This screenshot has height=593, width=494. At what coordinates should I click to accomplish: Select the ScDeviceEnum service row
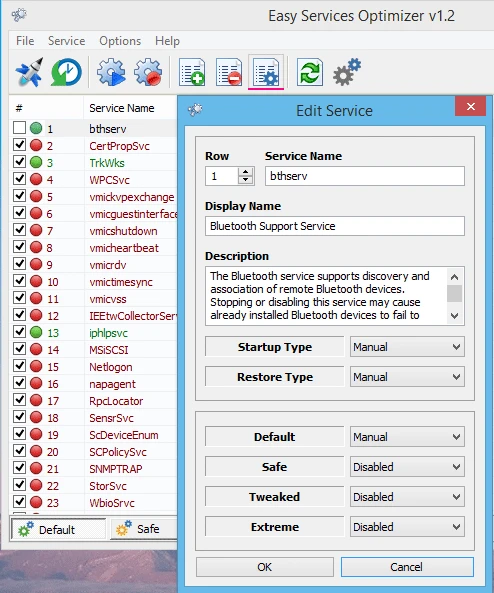coord(93,435)
